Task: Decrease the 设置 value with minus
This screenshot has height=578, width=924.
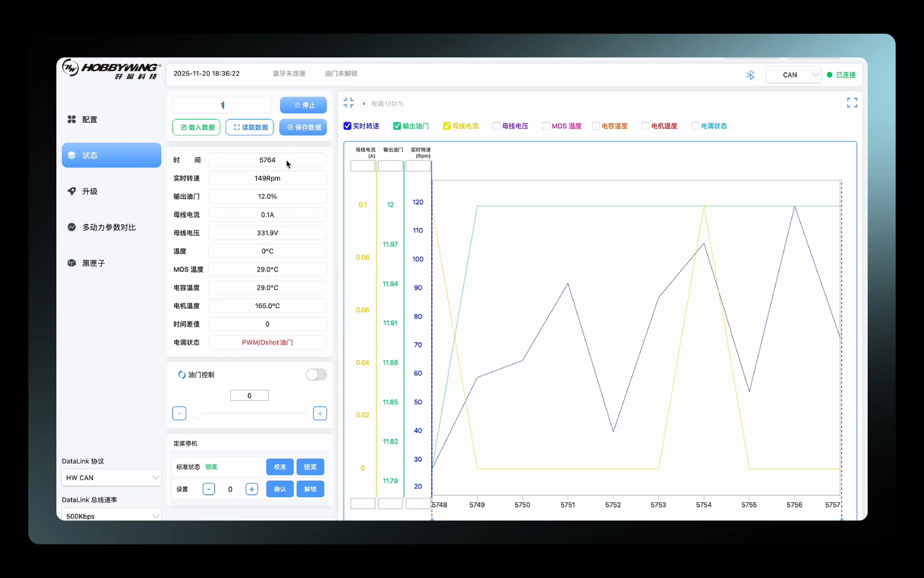Action: click(x=208, y=489)
